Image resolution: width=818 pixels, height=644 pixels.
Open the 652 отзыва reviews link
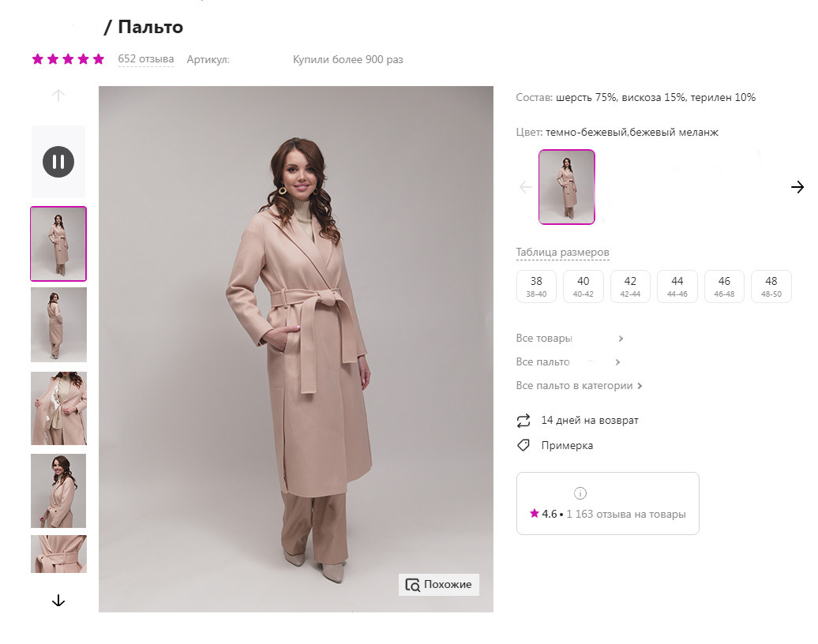click(146, 59)
